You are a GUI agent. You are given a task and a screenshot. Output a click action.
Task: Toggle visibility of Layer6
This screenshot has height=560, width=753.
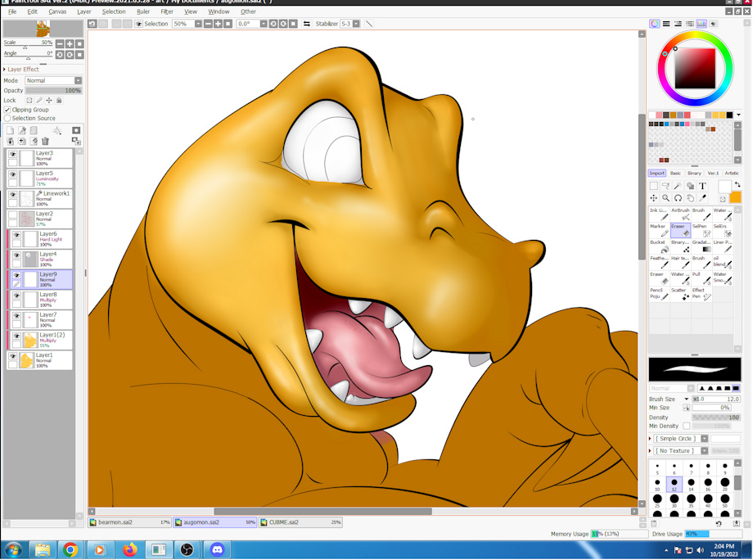[17, 235]
